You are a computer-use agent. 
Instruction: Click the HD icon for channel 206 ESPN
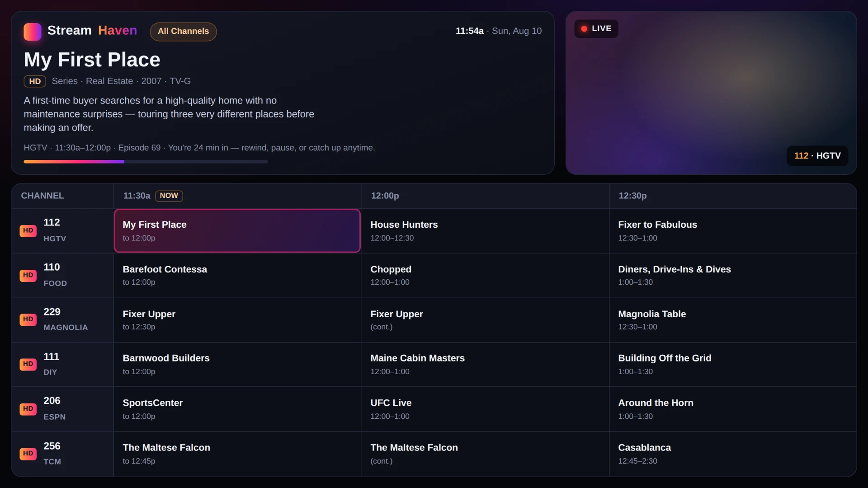coord(28,409)
